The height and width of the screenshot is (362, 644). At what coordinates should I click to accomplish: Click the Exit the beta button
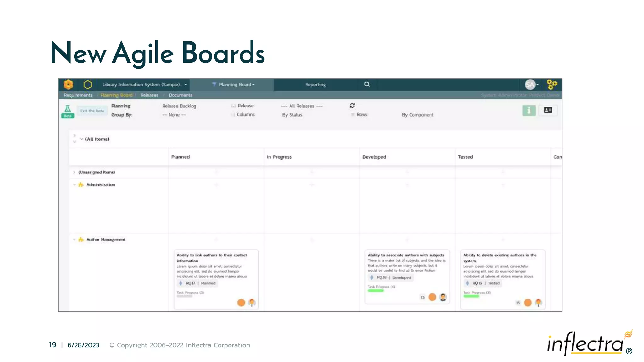[92, 111]
